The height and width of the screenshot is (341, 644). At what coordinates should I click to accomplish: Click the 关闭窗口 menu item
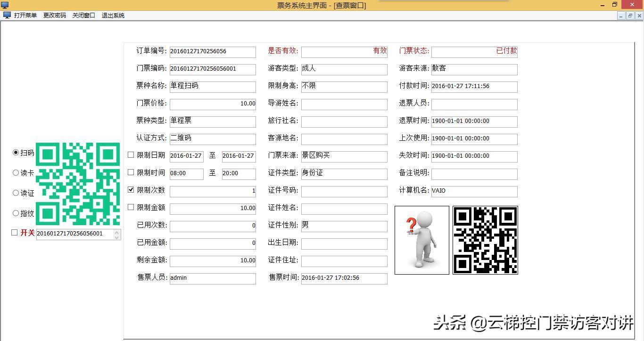(84, 15)
